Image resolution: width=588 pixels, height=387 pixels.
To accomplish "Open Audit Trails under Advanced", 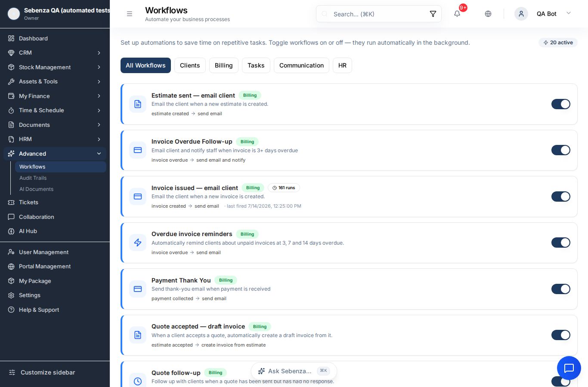I will pyautogui.click(x=61, y=178).
